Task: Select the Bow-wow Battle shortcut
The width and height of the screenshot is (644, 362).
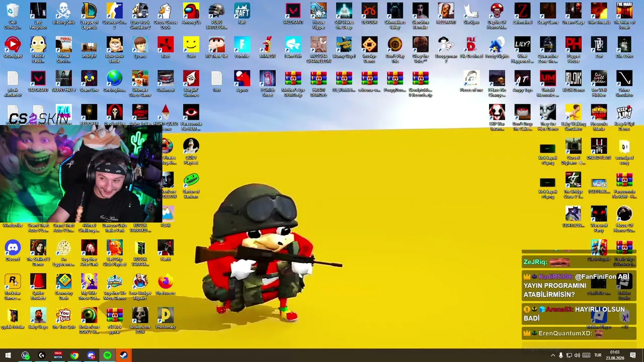Action: coord(115,50)
